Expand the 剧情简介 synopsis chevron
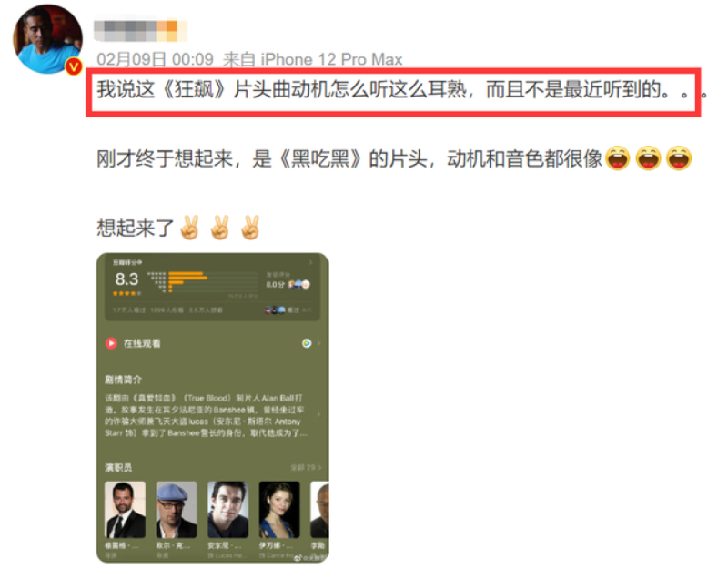 [318, 414]
